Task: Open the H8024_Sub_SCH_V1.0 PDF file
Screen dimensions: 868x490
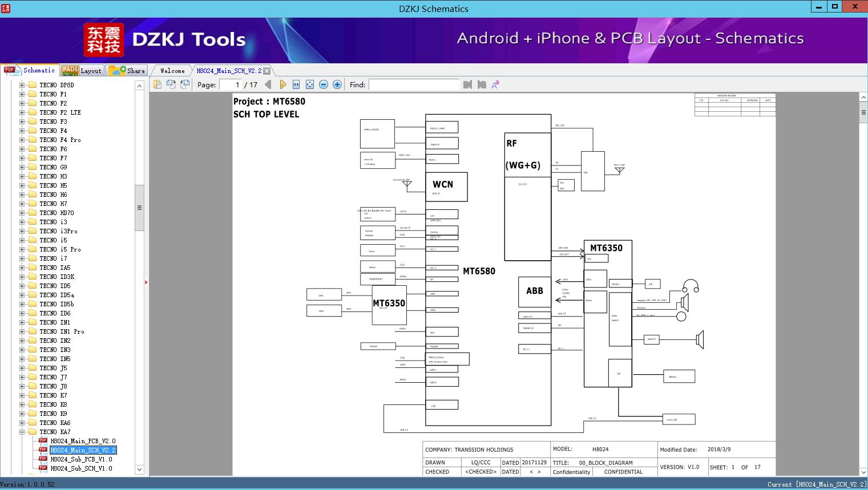Action: point(81,468)
